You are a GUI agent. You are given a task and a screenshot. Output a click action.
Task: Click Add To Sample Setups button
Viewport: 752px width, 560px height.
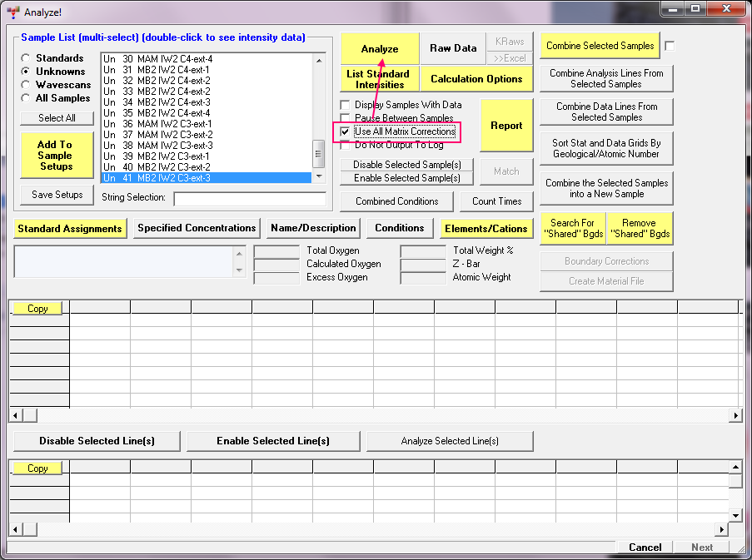(55, 156)
